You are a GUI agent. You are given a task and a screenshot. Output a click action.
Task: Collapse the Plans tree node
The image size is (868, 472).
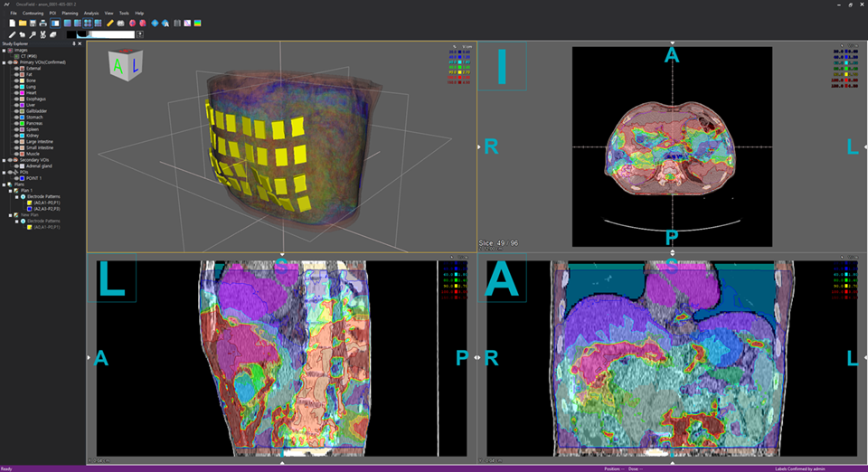point(4,184)
